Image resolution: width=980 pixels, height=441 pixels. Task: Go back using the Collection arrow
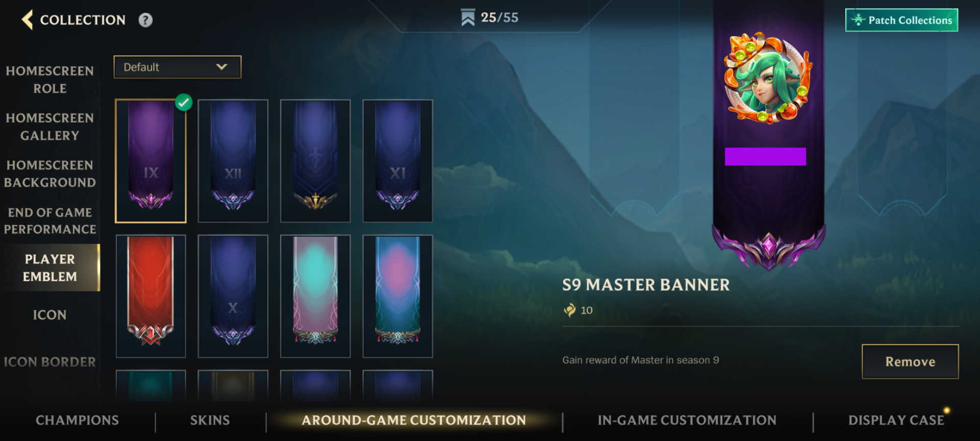[x=28, y=20]
